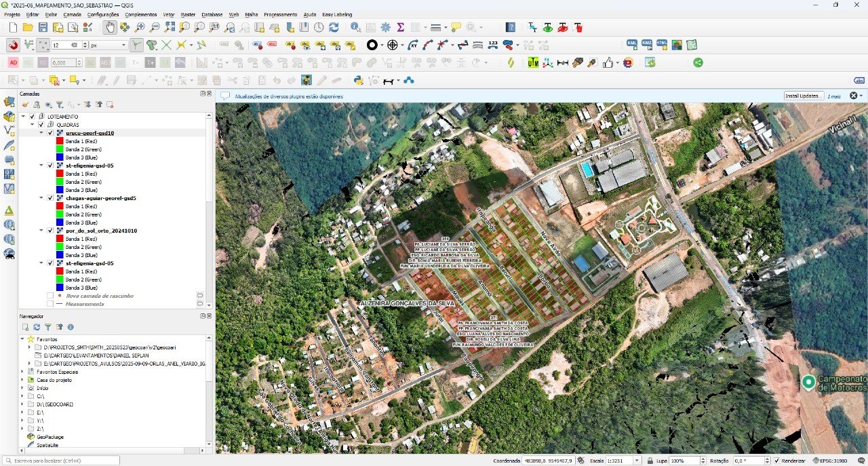This screenshot has height=466, width=868.
Task: Click the Manage Layers filter icon in Camadas panel
Action: click(x=60, y=104)
